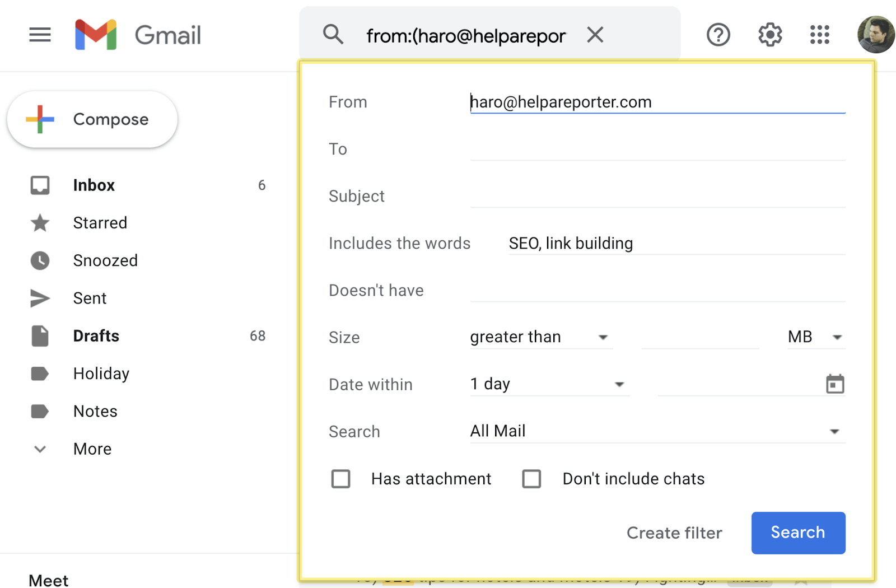The width and height of the screenshot is (896, 588).
Task: Check the Don't include chats box
Action: pyautogui.click(x=531, y=479)
